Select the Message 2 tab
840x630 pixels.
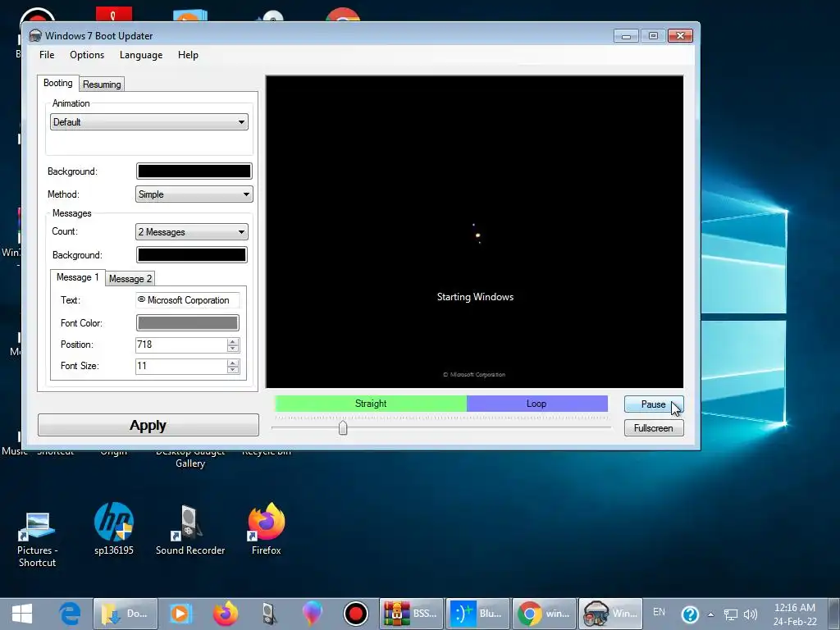click(130, 279)
